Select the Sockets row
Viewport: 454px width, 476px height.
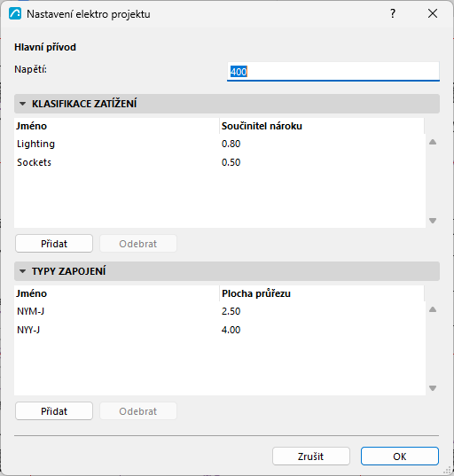220,162
